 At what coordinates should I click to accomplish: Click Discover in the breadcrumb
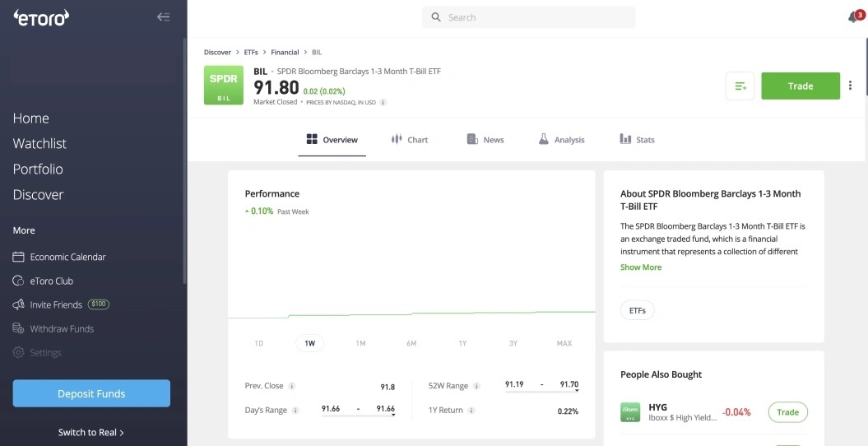(217, 53)
